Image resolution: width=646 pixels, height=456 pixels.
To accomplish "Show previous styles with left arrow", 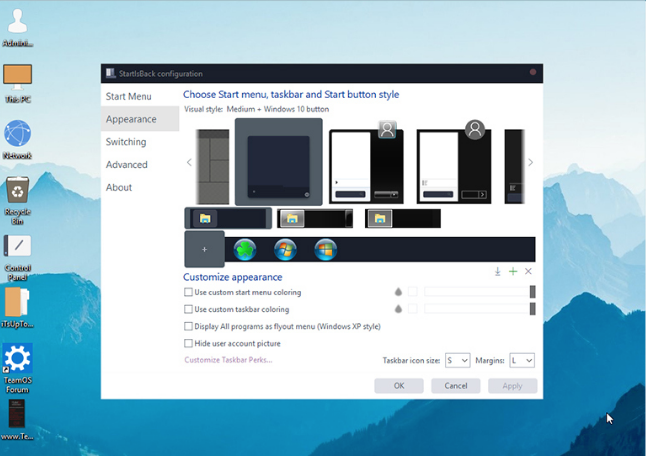I will [x=189, y=162].
